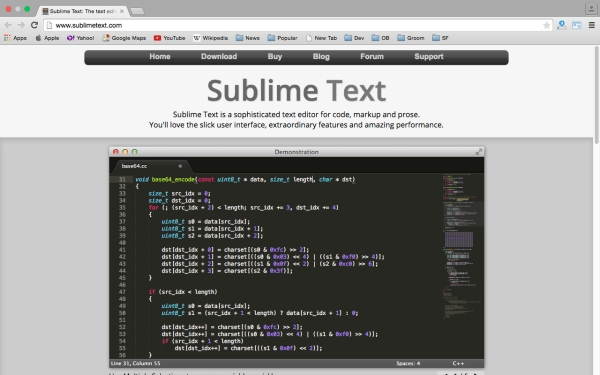Screen dimensions: 600x375
Task: Expand the SF bookmark folder
Action: click(x=440, y=38)
